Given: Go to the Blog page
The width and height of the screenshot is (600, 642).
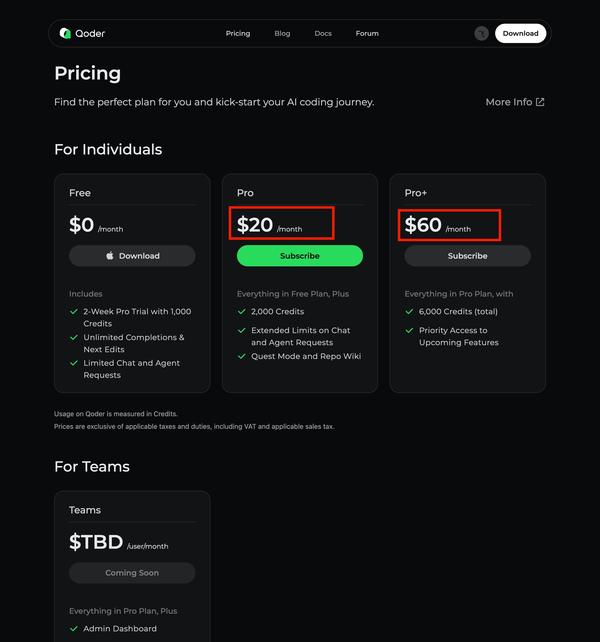Looking at the screenshot, I should (x=282, y=33).
